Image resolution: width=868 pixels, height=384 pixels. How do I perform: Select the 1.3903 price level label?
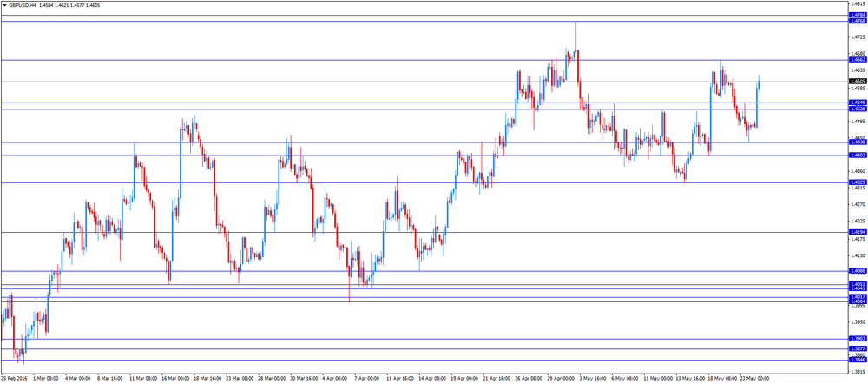coord(858,339)
